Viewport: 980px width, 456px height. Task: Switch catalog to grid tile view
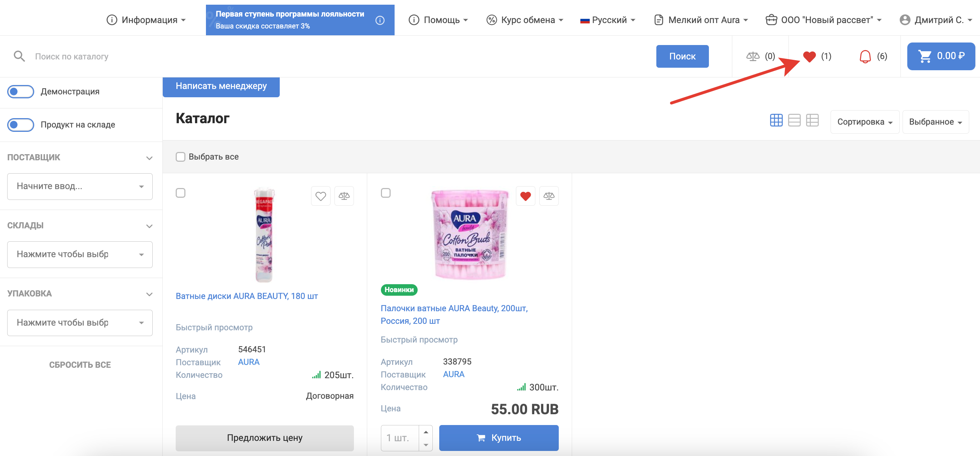[x=776, y=120]
